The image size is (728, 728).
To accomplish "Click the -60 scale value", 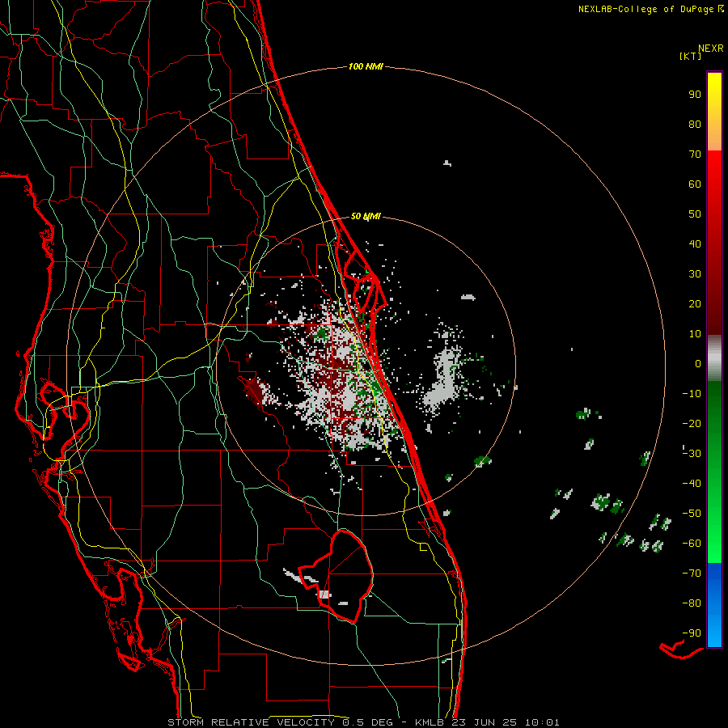I will coord(692,544).
